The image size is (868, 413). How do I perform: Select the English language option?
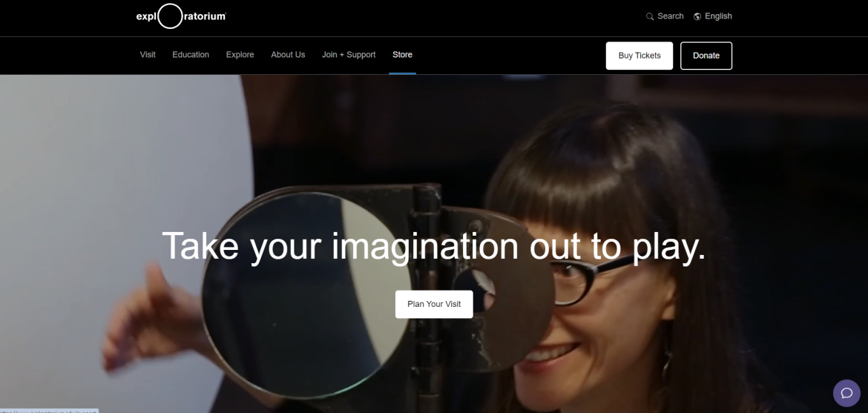point(718,16)
